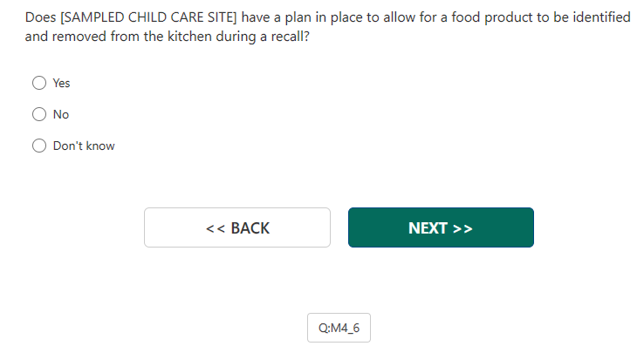
Task: Click the '>>' arrows on the NEXT button
Action: [462, 228]
